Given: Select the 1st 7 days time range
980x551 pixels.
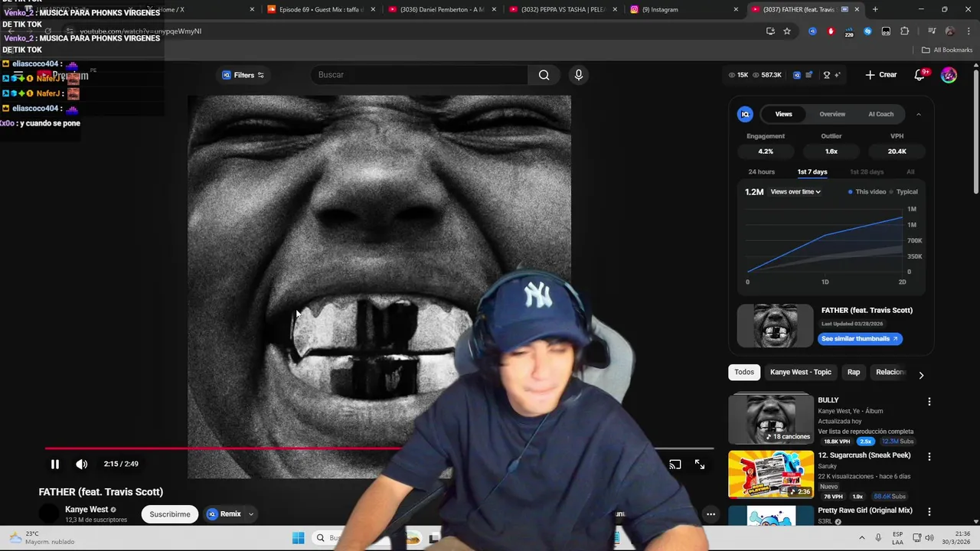Looking at the screenshot, I should [x=812, y=172].
